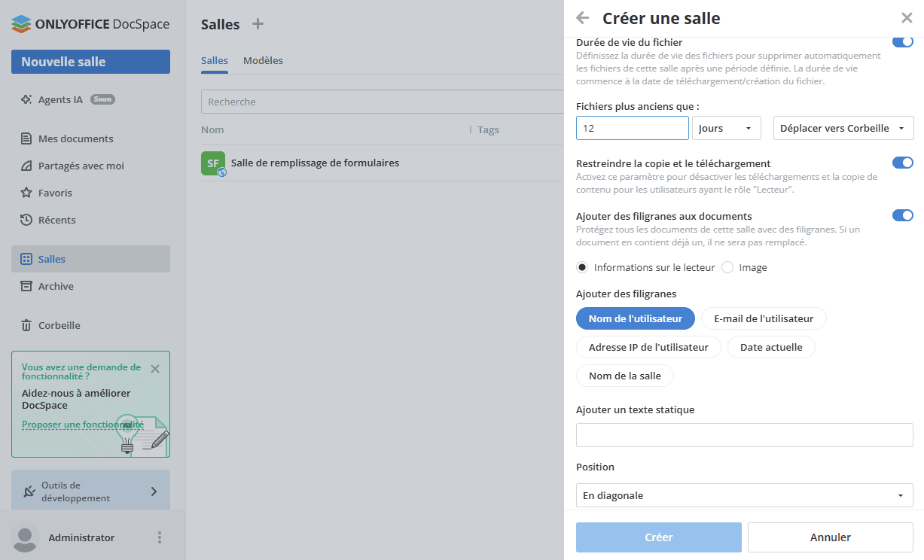Click the Ajouter un texte statique field
924x560 pixels.
pos(744,435)
